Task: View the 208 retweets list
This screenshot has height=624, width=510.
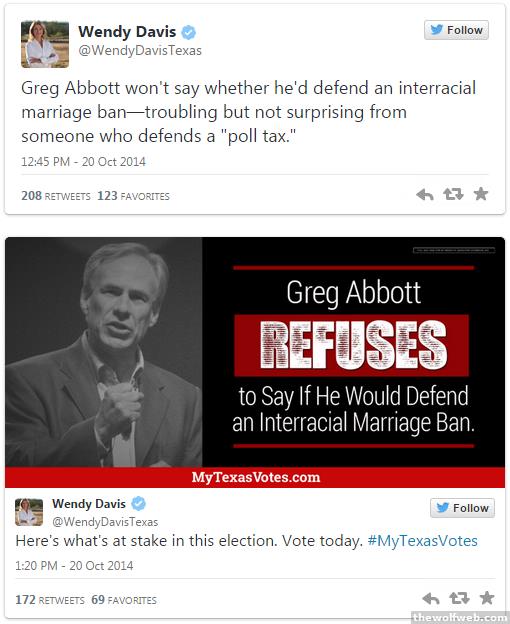Action: [x=56, y=196]
